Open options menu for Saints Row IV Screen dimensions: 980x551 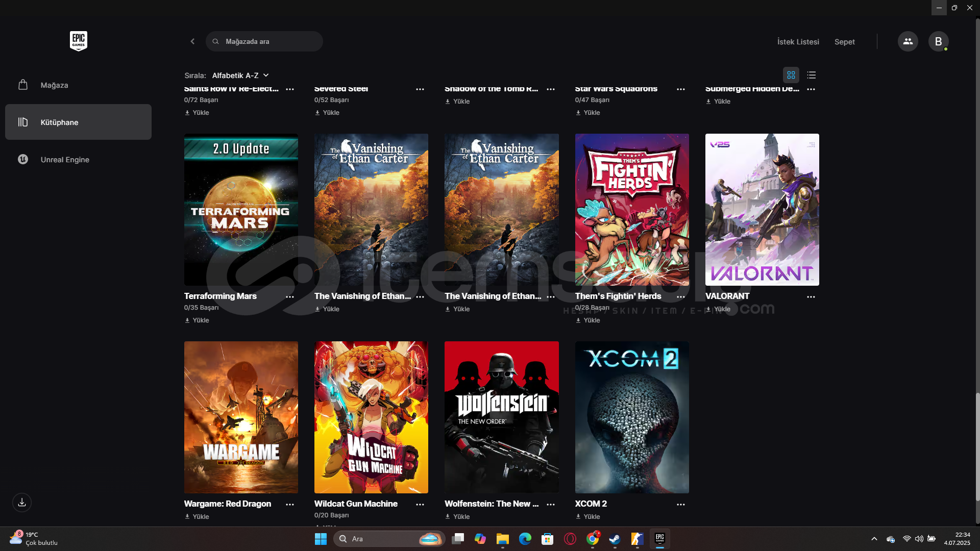(x=290, y=89)
